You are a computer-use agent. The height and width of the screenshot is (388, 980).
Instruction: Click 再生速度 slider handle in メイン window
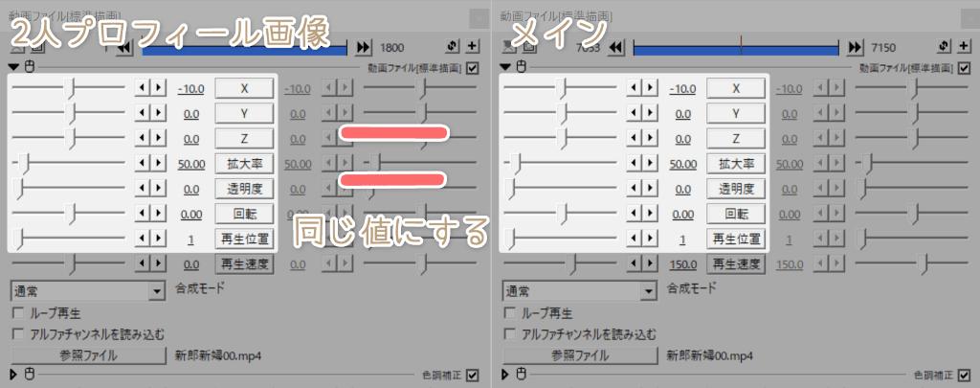pyautogui.click(x=570, y=263)
